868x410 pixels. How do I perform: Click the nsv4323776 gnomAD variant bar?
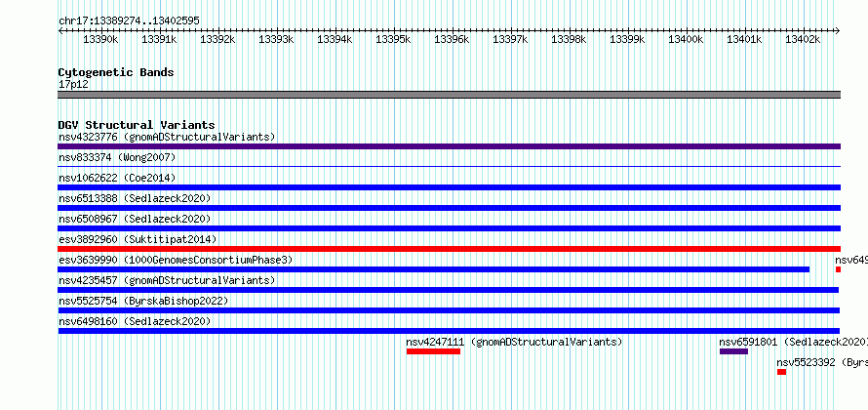coord(449,146)
